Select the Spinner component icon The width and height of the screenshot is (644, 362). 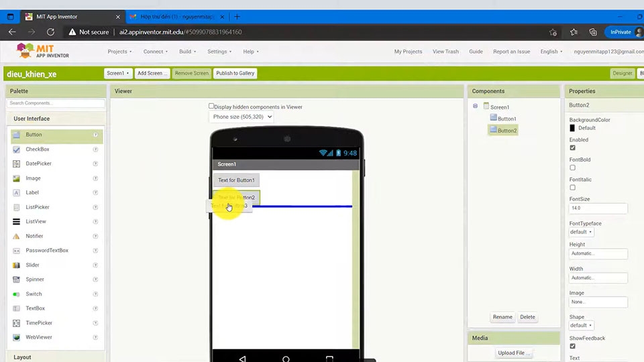click(x=16, y=280)
